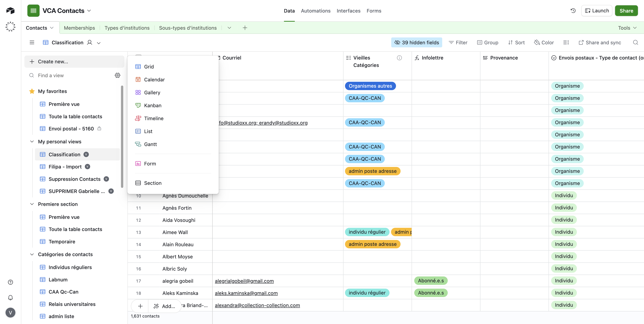Select Kanban from the view menu
Image resolution: width=644 pixels, height=324 pixels.
153,106
